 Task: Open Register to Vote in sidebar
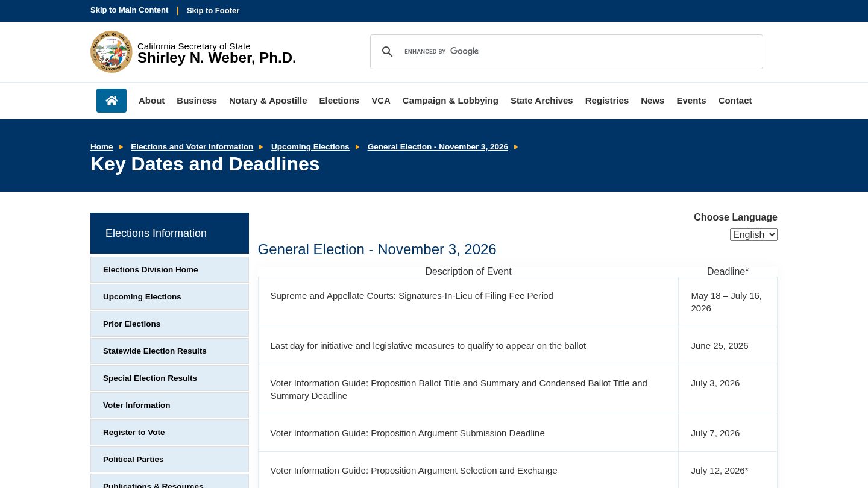tap(169, 433)
